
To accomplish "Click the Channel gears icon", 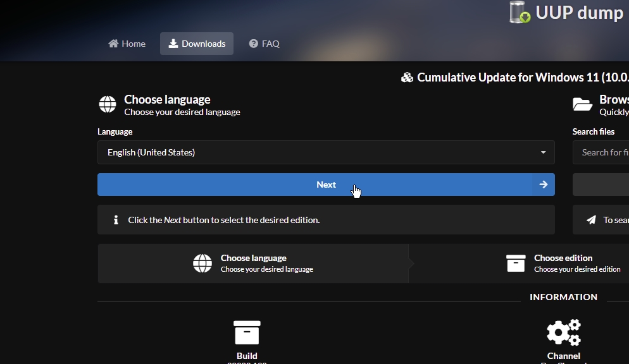I will (563, 332).
